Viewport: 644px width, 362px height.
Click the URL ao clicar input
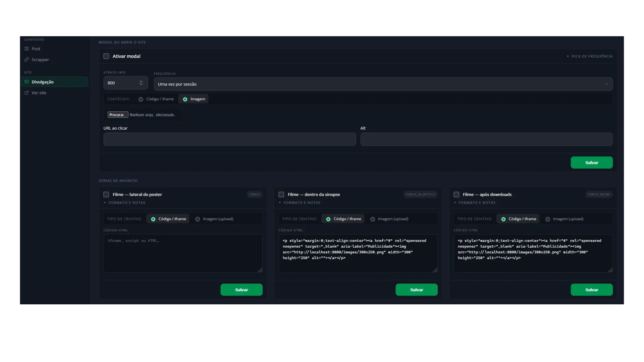[x=230, y=139]
